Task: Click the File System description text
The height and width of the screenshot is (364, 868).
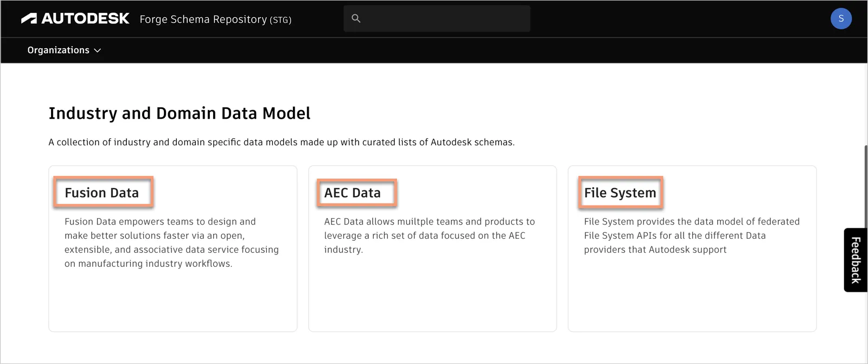Action: [692, 235]
